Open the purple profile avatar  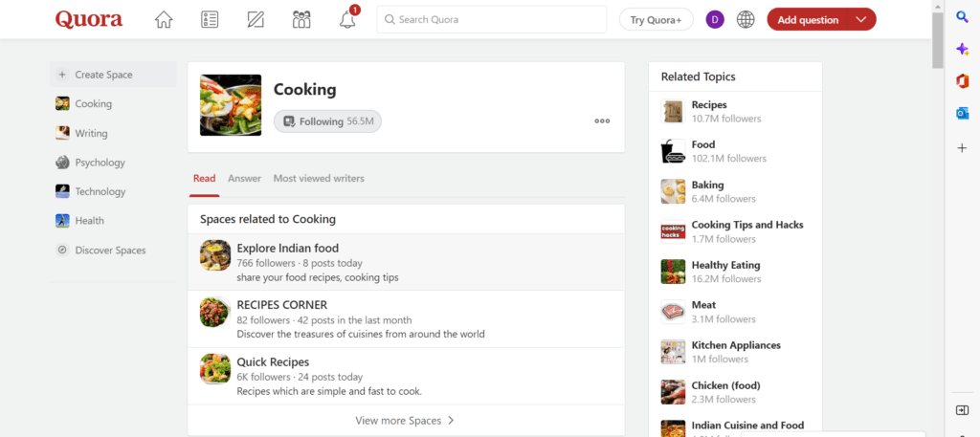point(714,19)
